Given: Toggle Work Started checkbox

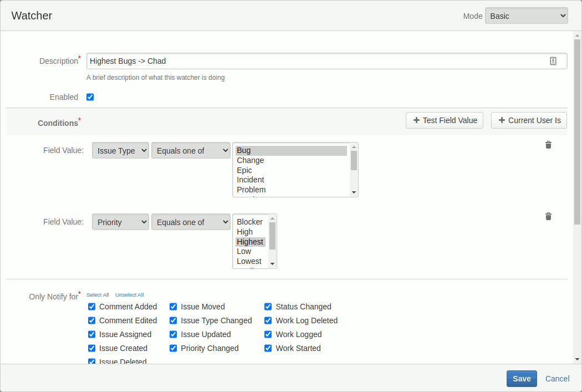Looking at the screenshot, I should [x=268, y=348].
